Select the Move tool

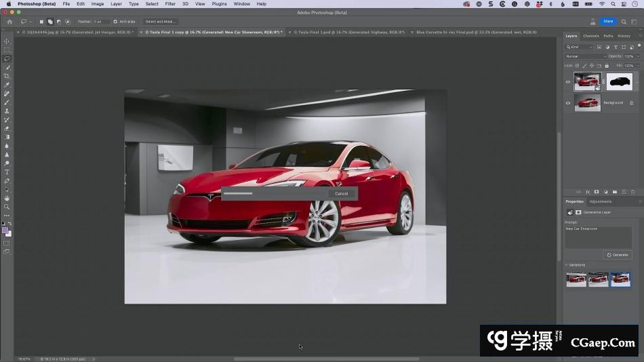pyautogui.click(x=7, y=41)
